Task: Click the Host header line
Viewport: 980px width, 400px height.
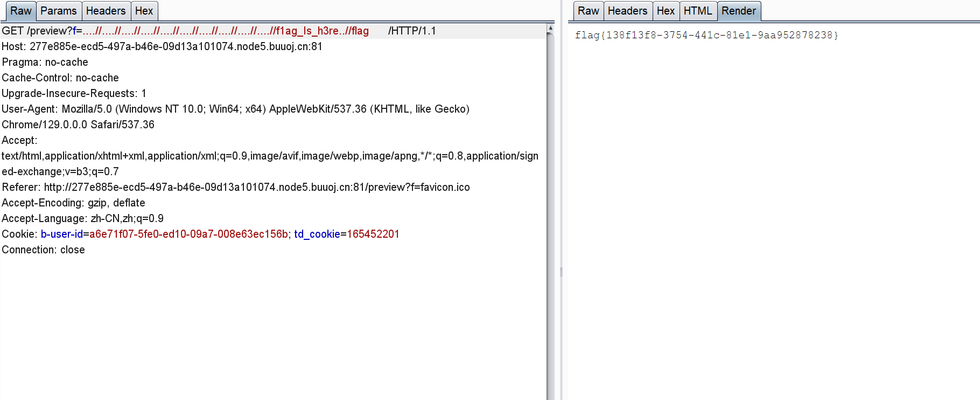Action: pyautogui.click(x=162, y=46)
